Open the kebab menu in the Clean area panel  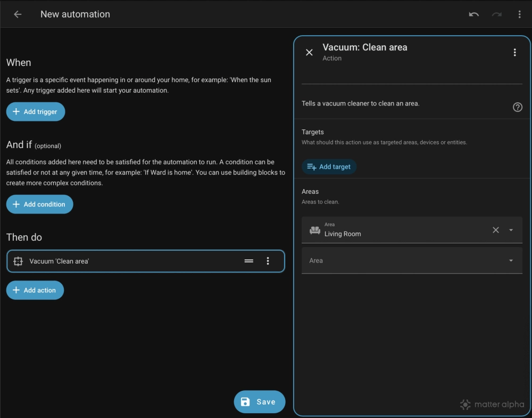pyautogui.click(x=514, y=52)
